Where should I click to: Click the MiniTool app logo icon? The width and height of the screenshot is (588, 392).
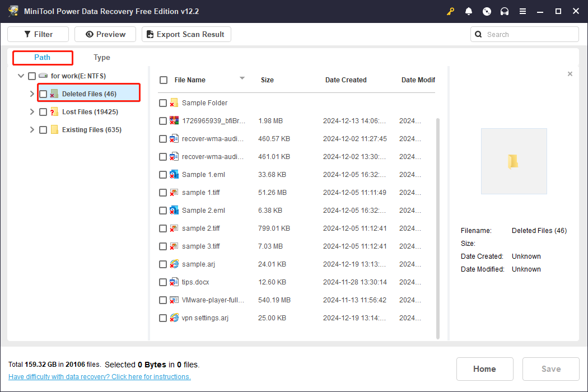[x=13, y=11]
